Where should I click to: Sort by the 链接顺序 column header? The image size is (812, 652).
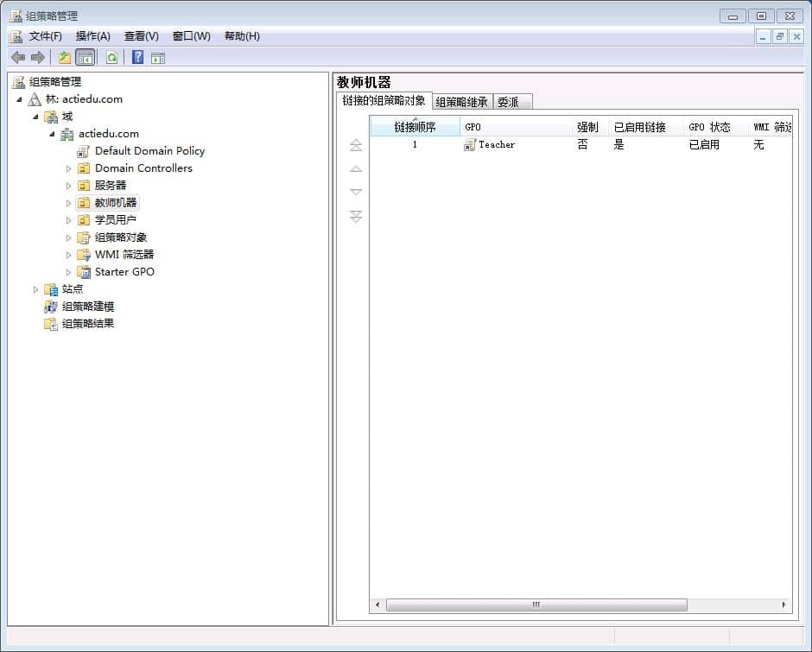[415, 127]
